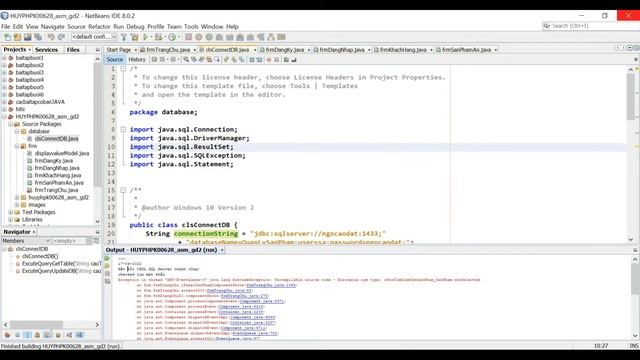Viewport: 640px width, 360px height.
Task: Open the Start Page tab
Action: pos(118,50)
